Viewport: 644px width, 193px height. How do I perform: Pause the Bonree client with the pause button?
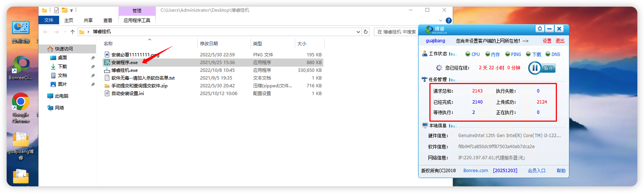point(535,68)
